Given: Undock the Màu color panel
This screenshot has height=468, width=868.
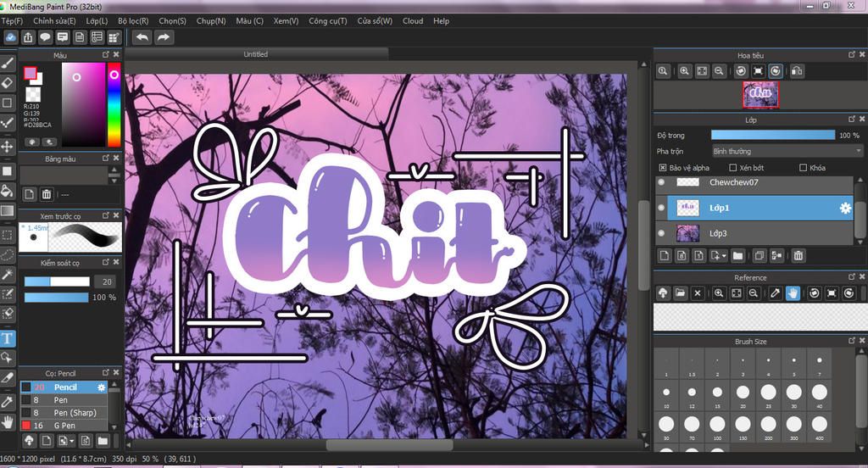Looking at the screenshot, I should coord(106,55).
